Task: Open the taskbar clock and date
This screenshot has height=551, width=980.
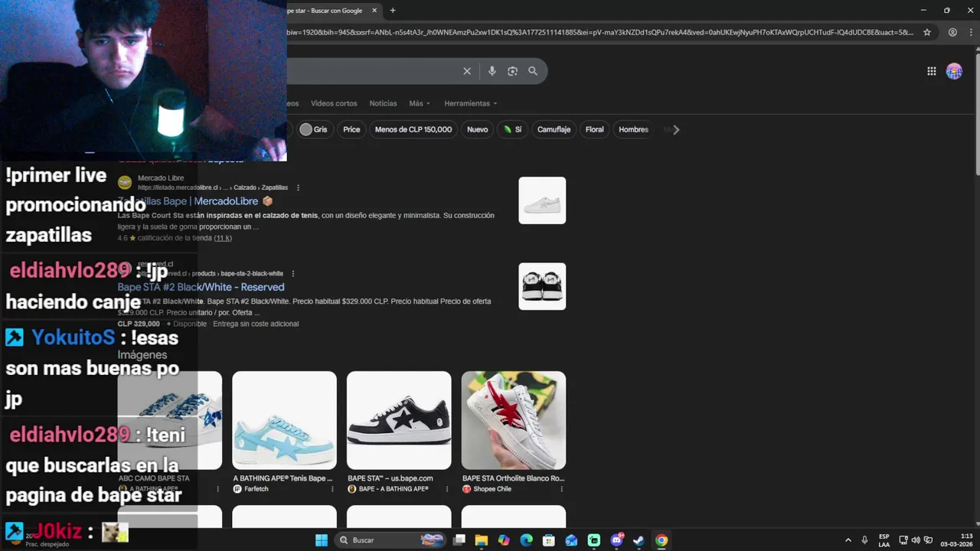Action: [x=957, y=540]
